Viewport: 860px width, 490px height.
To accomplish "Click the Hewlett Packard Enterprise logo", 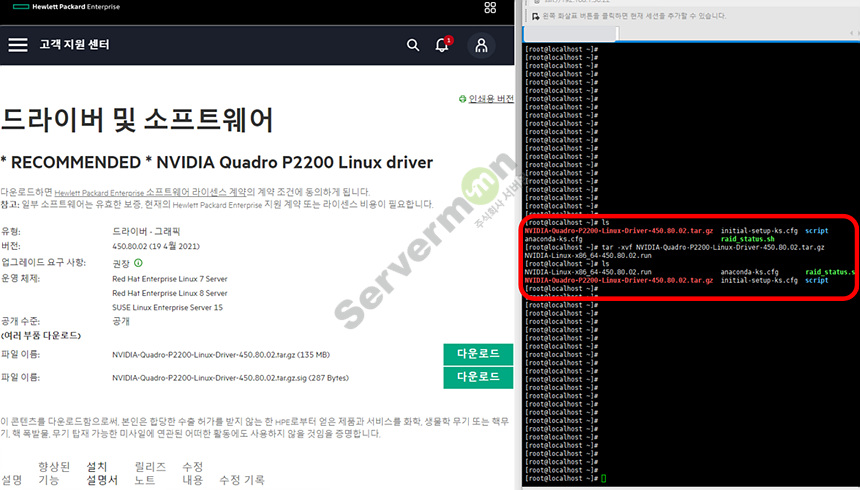I will [x=66, y=7].
